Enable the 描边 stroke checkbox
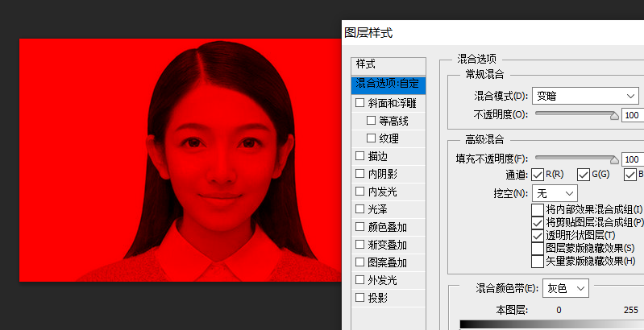 [360, 156]
